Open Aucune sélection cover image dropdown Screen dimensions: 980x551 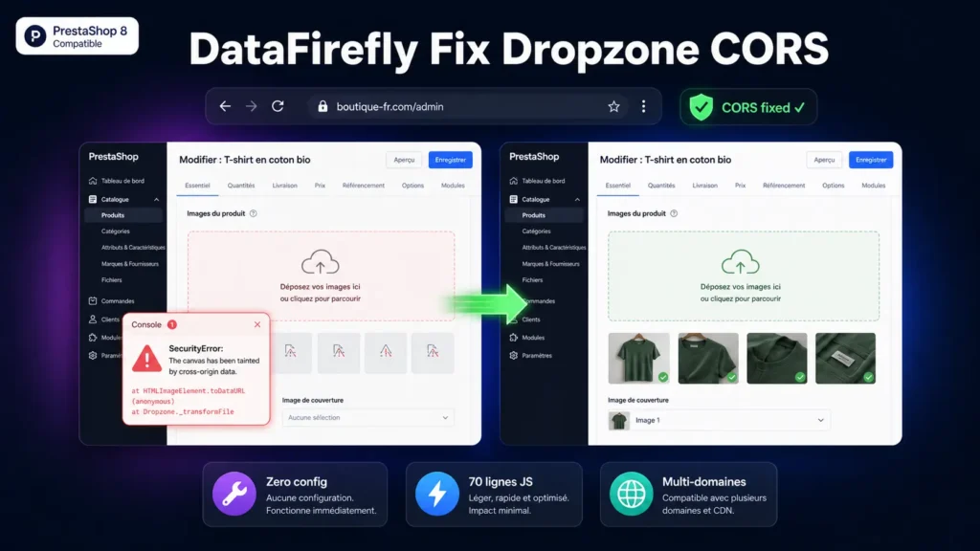(x=367, y=417)
